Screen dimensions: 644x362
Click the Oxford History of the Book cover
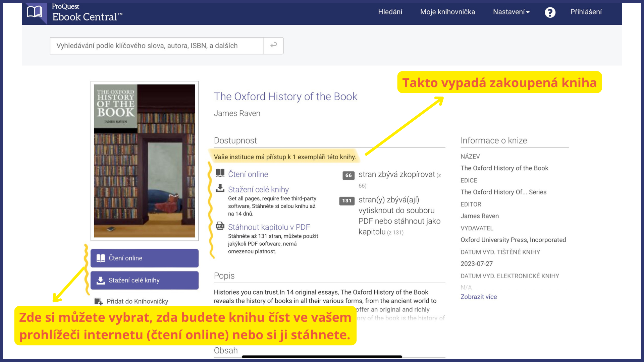click(145, 161)
